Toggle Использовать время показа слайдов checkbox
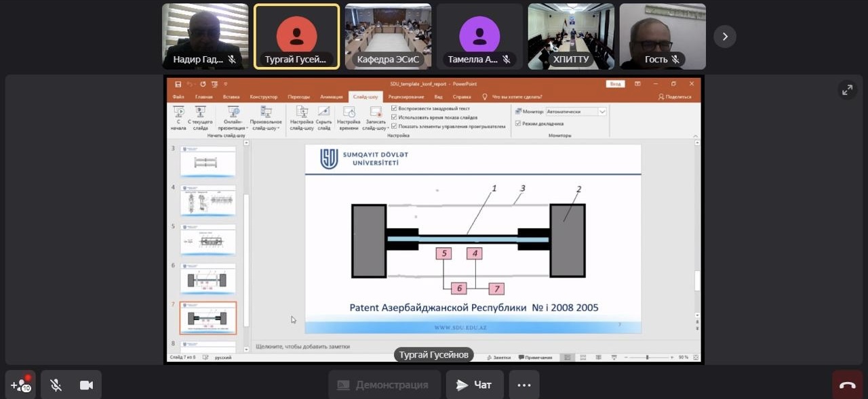868x399 pixels. pos(395,117)
